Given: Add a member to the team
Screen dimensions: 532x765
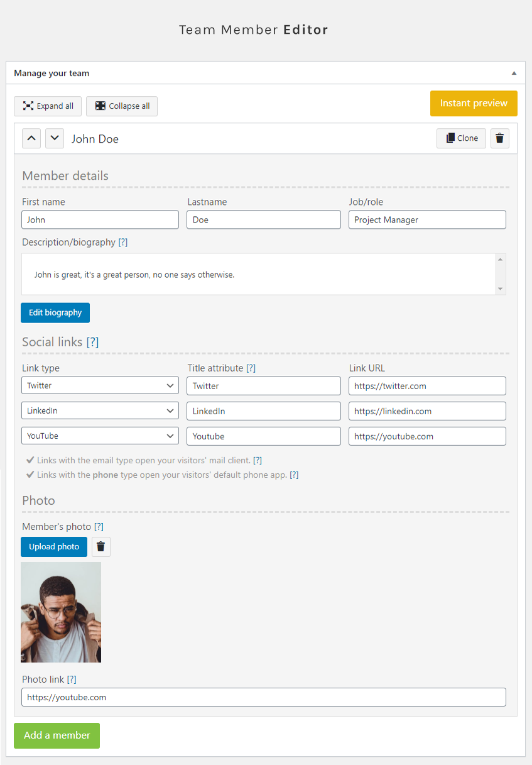Looking at the screenshot, I should tap(57, 735).
